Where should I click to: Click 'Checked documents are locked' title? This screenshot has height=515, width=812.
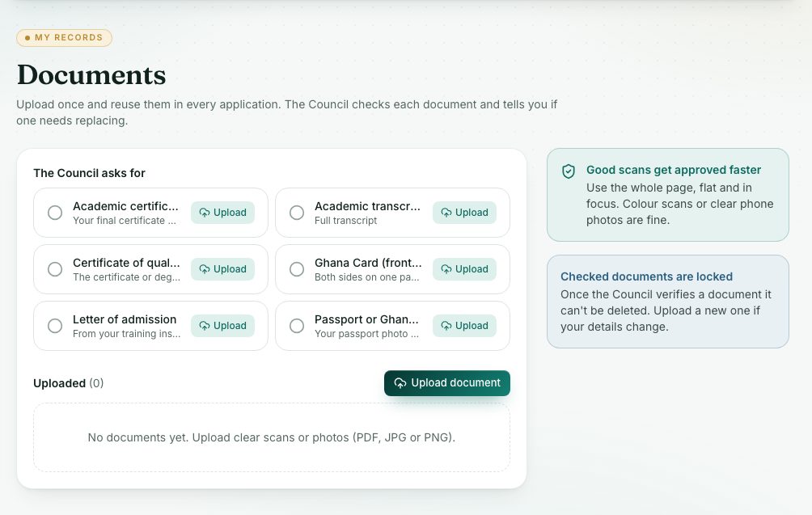pyautogui.click(x=646, y=276)
